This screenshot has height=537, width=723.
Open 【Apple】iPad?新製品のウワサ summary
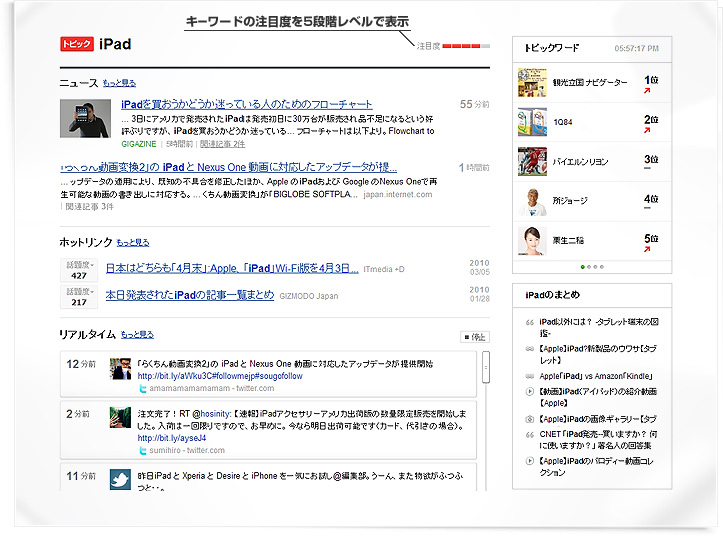[598, 354]
